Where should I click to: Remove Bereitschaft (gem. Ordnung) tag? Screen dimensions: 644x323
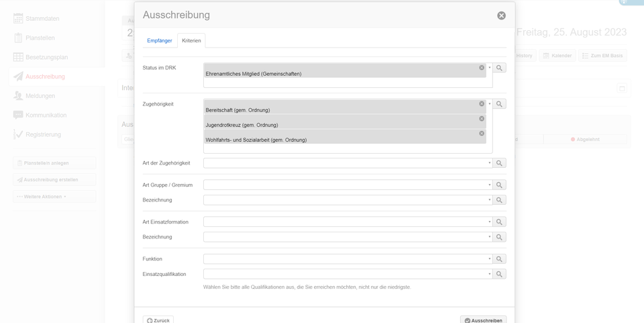[x=482, y=103]
